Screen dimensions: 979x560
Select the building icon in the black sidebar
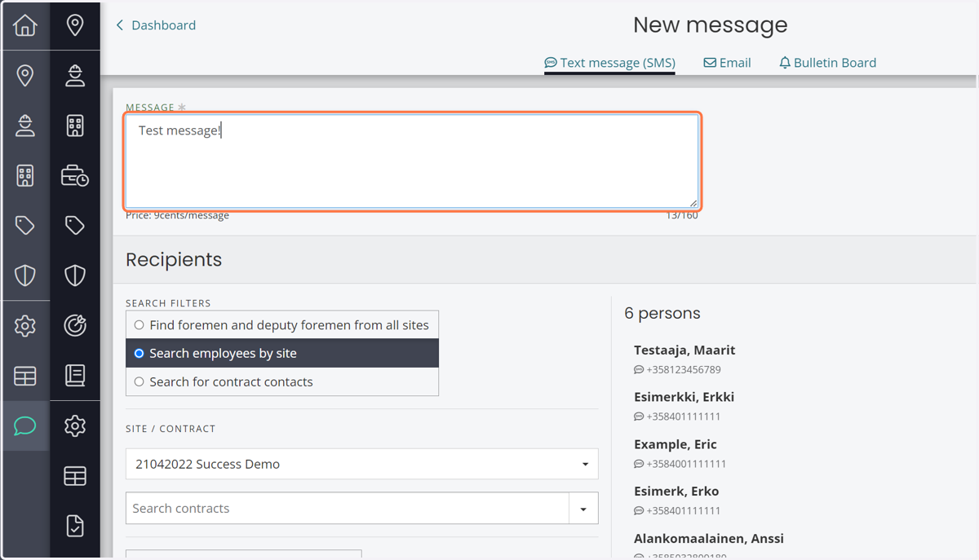75,126
